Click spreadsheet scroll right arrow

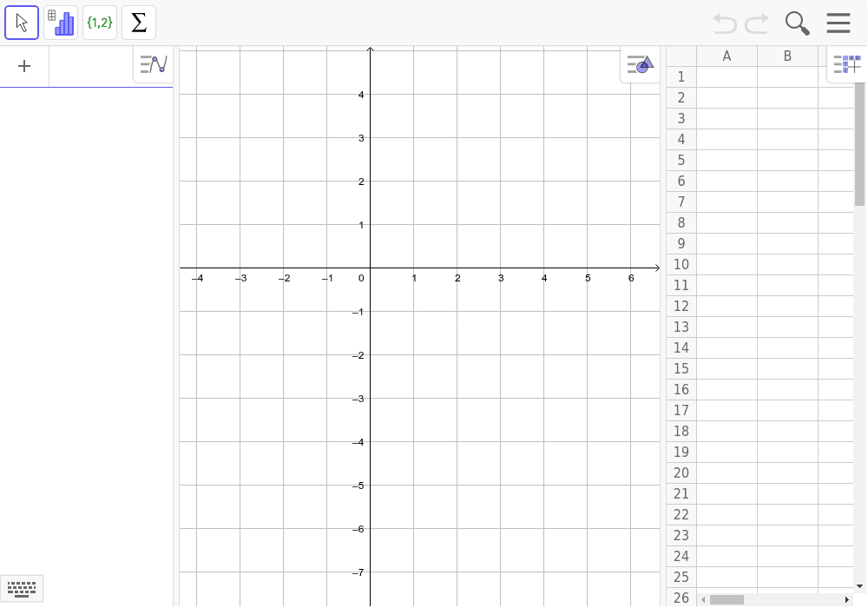coord(847,599)
